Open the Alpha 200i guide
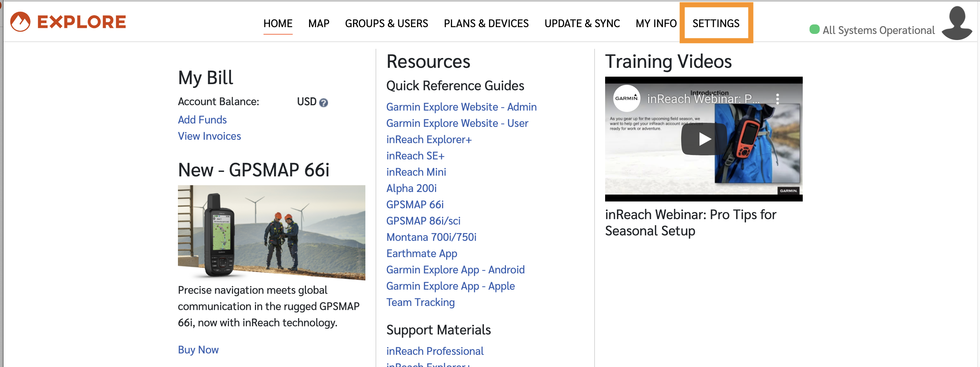The image size is (980, 367). tap(412, 189)
